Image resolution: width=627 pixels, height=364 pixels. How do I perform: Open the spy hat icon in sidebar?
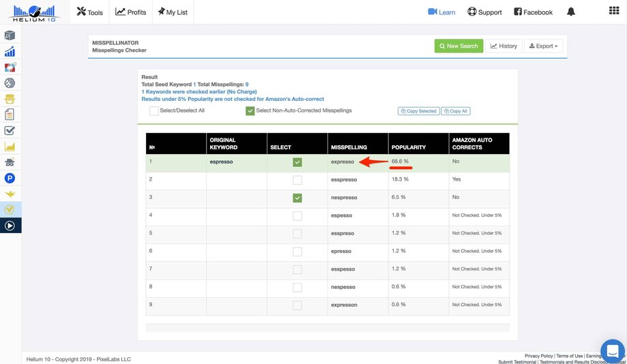pyautogui.click(x=10, y=162)
